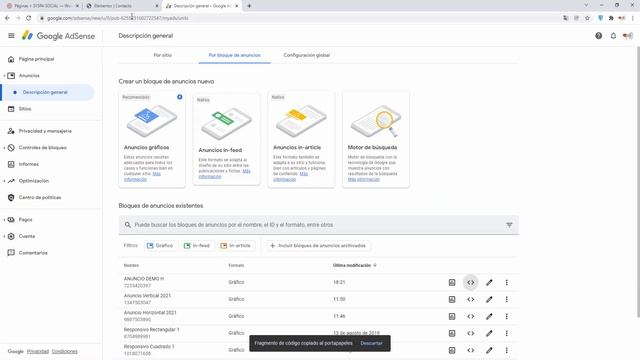Open a new browser tab
640x360 pixels.
(249, 6)
